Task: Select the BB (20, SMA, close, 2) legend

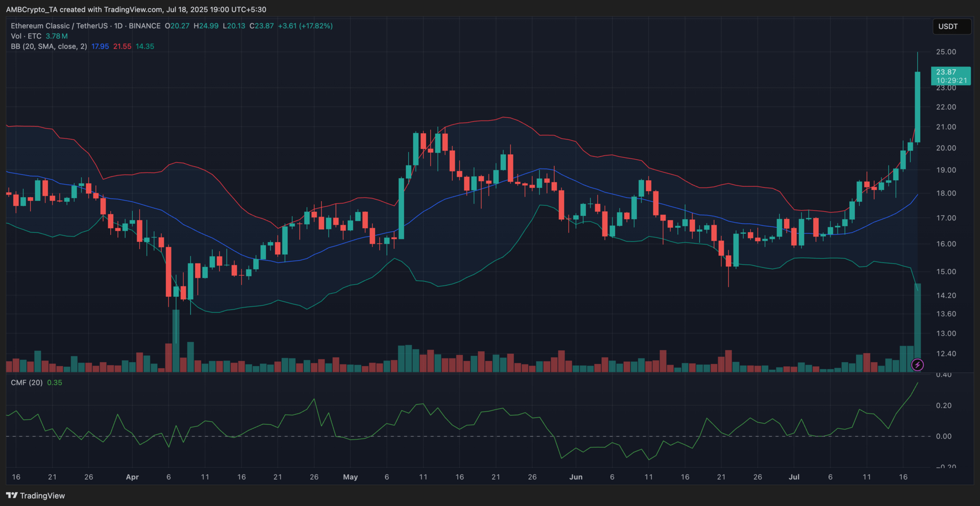Action: 48,46
